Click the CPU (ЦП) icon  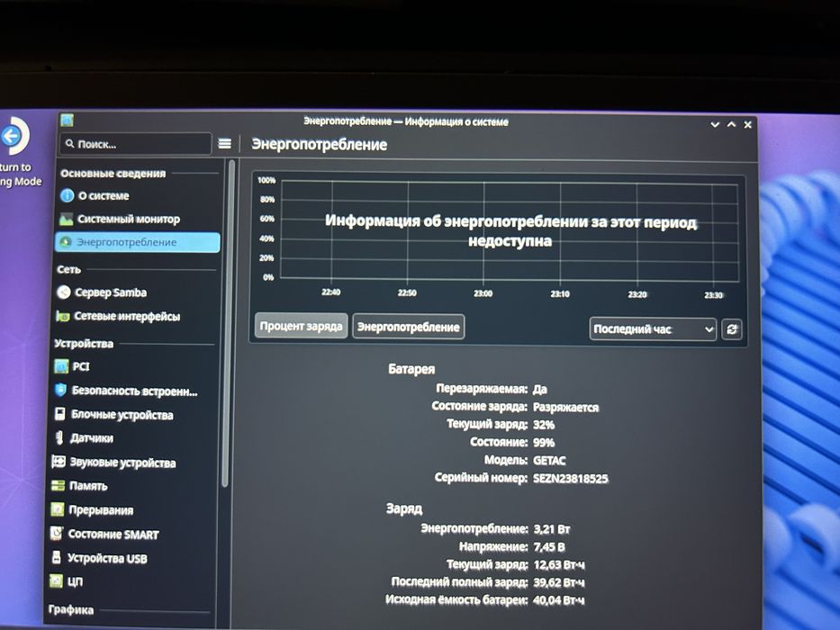(x=56, y=580)
